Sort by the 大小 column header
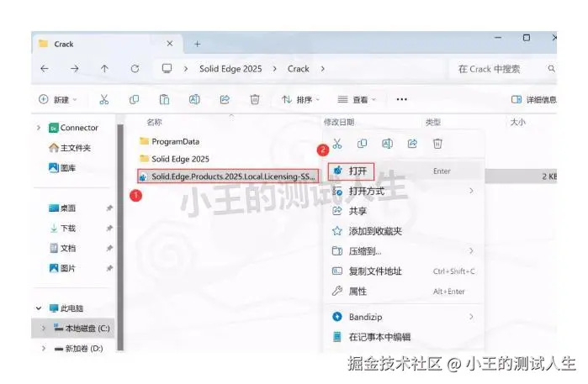588x384 pixels. coord(518,122)
